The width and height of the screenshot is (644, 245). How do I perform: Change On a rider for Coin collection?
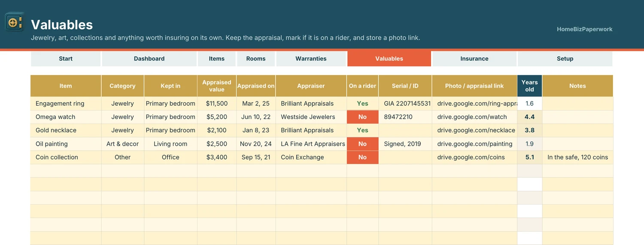click(362, 157)
